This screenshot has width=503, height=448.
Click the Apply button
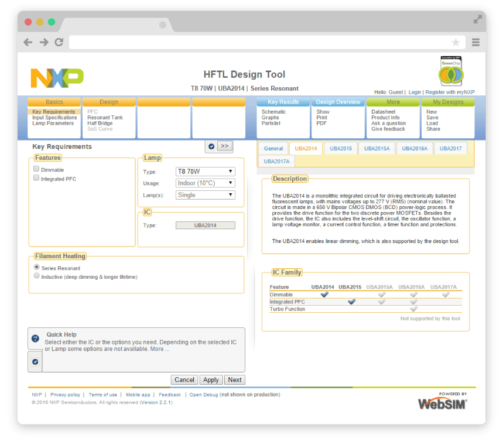click(211, 379)
